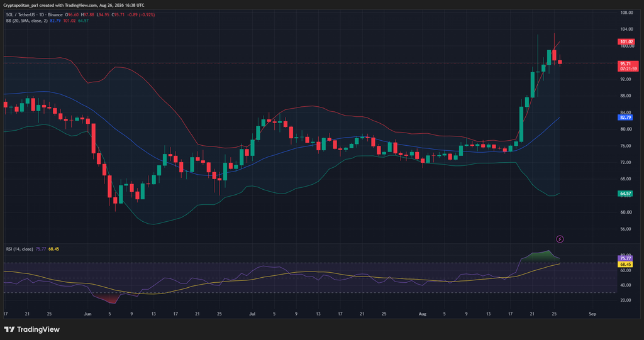Click the 88.00 price scale label
This screenshot has width=644, height=340.
(626, 96)
